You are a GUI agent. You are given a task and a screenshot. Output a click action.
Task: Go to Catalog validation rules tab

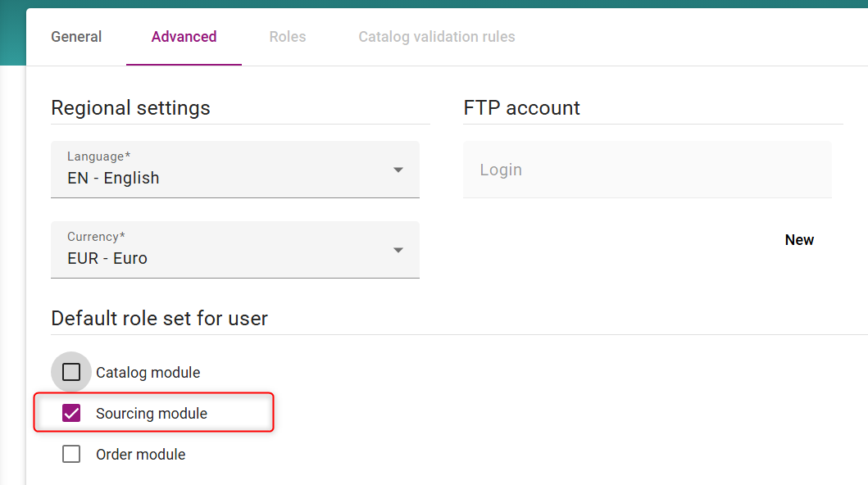point(436,37)
